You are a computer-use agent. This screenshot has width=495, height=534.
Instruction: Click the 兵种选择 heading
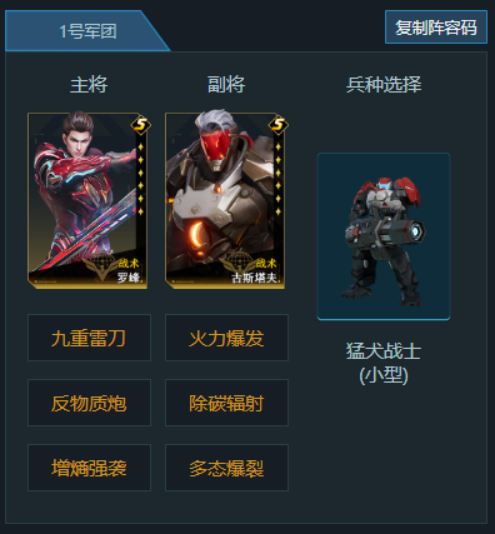pos(384,84)
